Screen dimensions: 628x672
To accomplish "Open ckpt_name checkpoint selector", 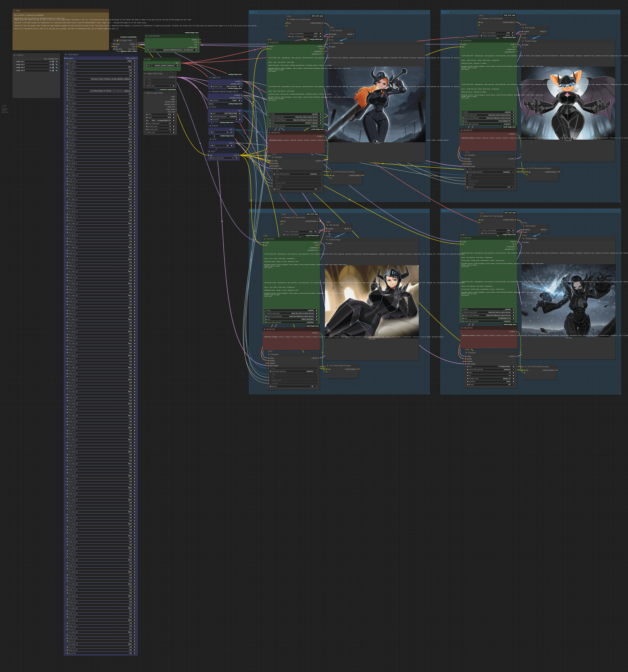I will [172, 50].
